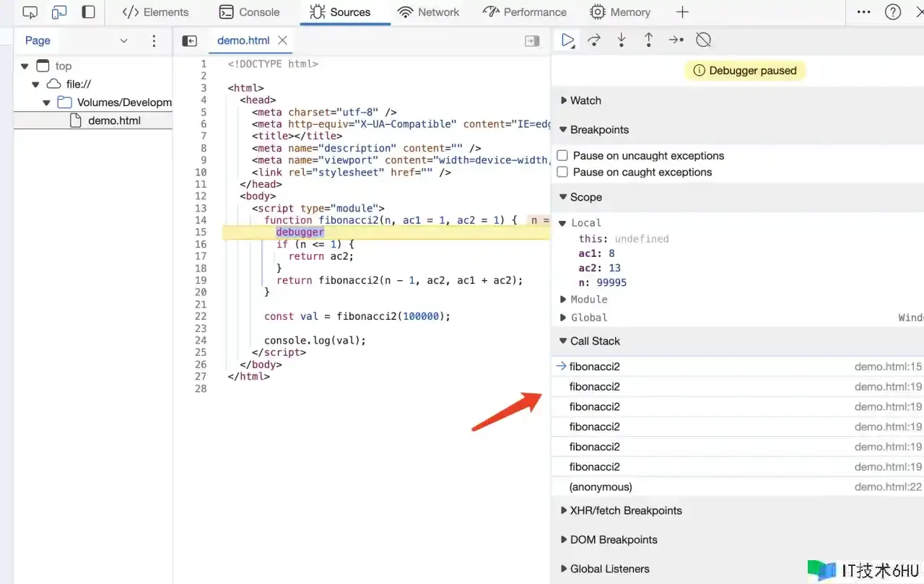
Task: Toggle device emulation icon
Action: [x=59, y=12]
